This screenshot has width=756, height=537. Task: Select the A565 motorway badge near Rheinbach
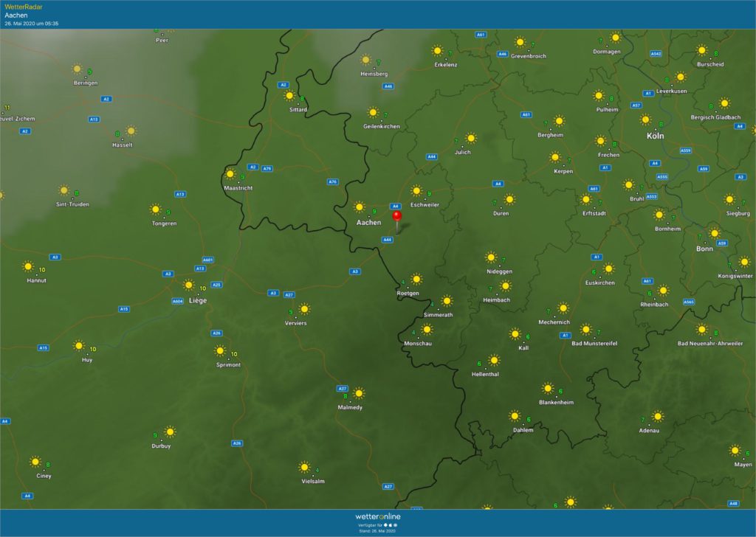click(x=689, y=302)
